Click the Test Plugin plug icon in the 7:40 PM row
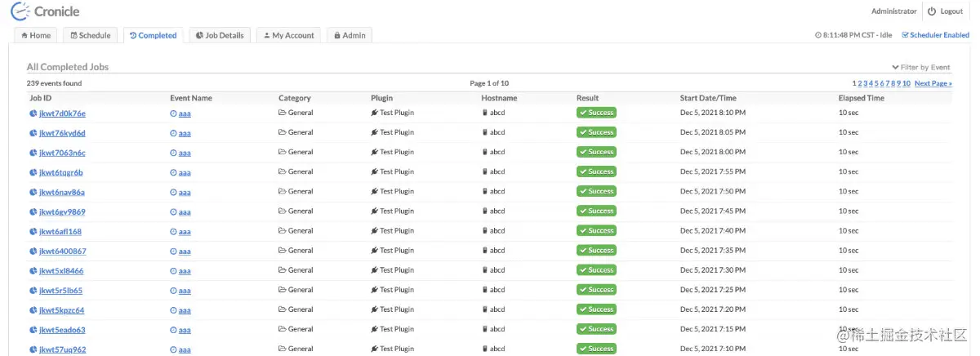Screen dimensions: 980x356 374,230
